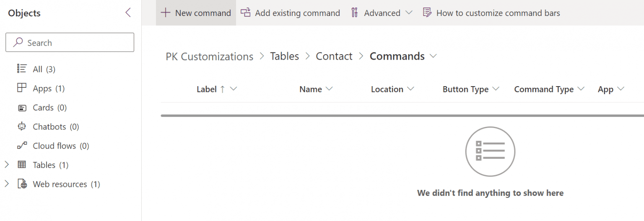Select the Chatbots robot icon
The image size is (644, 221).
coord(22,127)
